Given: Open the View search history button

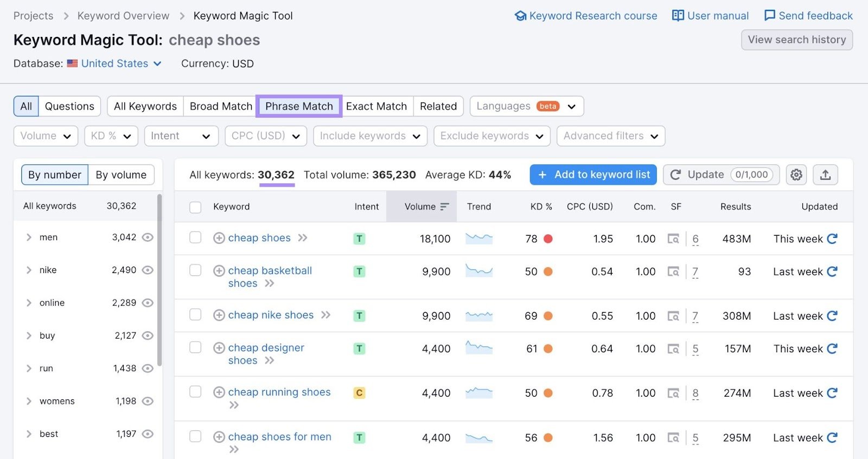Looking at the screenshot, I should (x=796, y=40).
